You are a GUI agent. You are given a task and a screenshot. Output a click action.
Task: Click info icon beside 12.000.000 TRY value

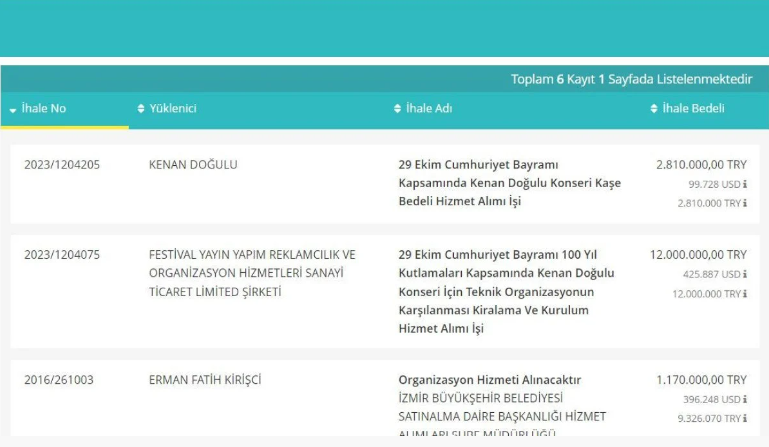coord(745,294)
